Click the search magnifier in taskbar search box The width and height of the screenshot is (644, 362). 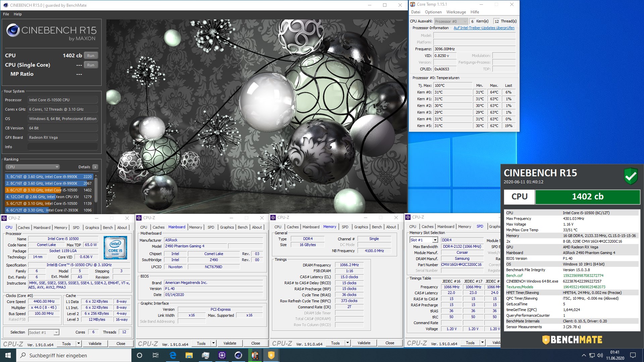click(x=23, y=355)
